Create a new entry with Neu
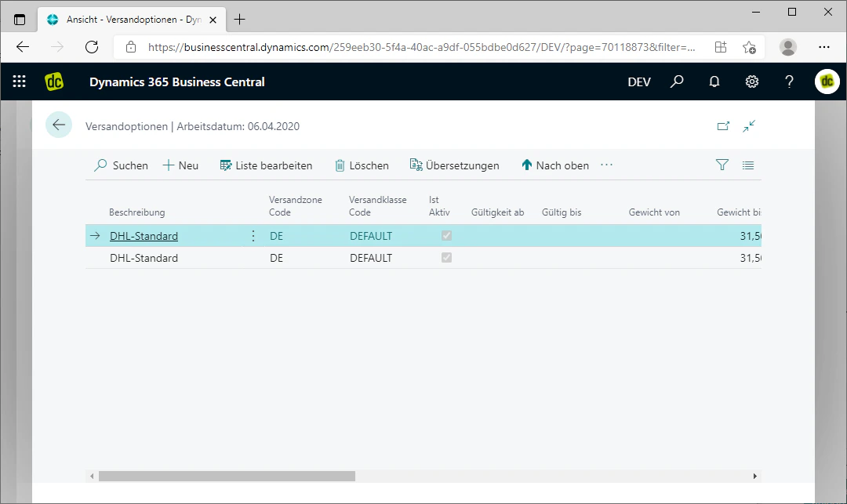Screen dimensions: 847x504 [x=181, y=165]
